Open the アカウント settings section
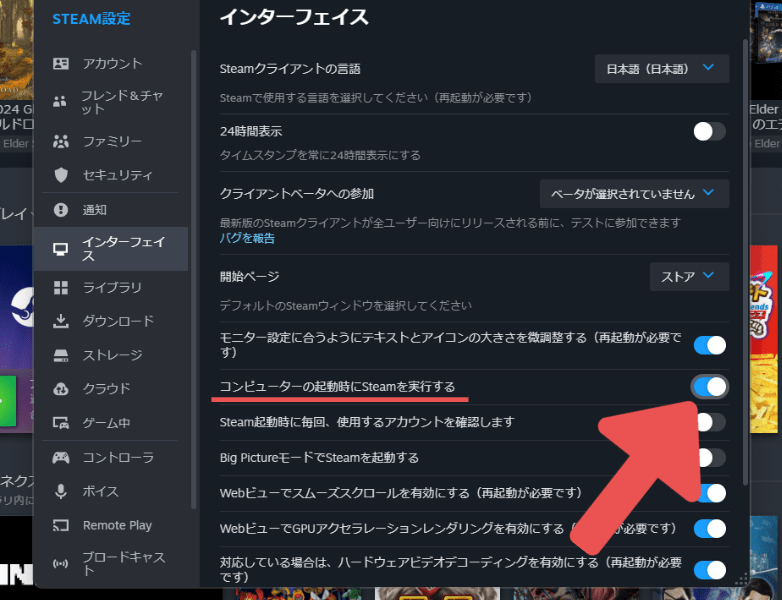 point(111,63)
